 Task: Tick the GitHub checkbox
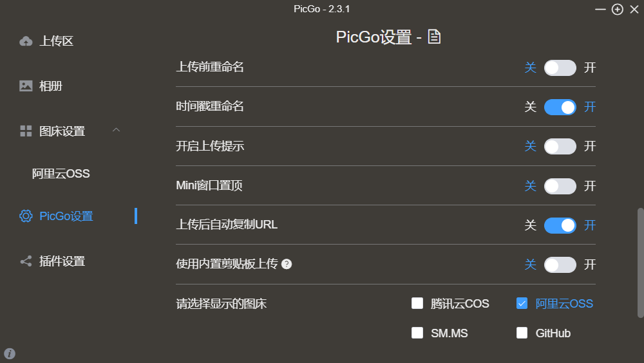click(x=522, y=333)
